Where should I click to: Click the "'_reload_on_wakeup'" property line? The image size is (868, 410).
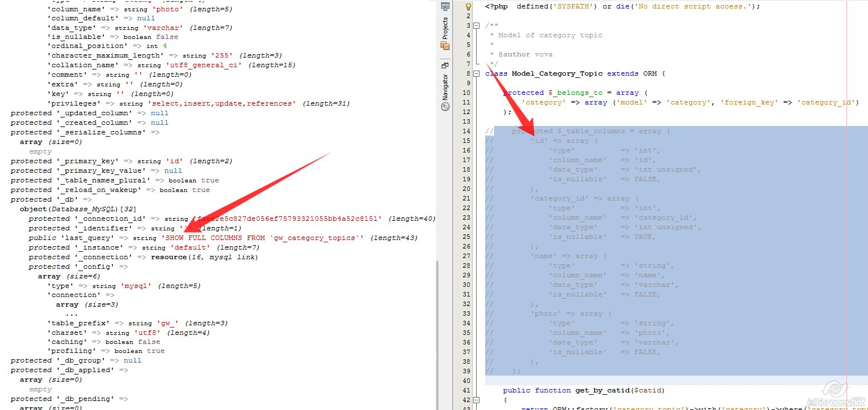pos(110,190)
